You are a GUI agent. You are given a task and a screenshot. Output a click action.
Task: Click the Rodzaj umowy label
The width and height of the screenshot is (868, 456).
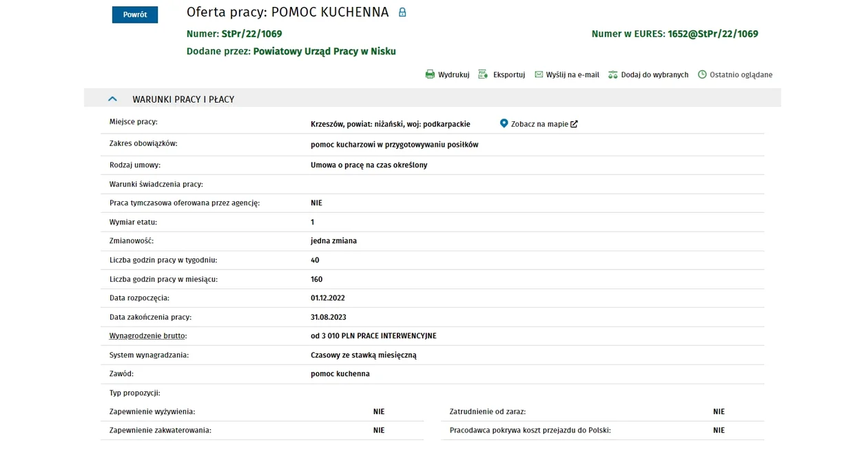135,165
